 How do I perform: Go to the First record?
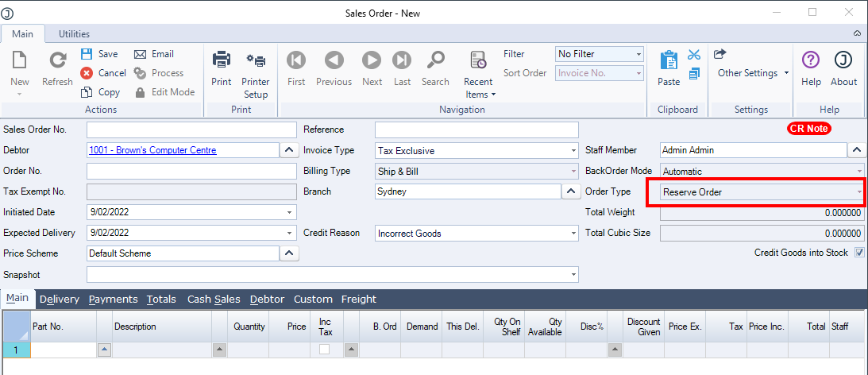coord(296,60)
